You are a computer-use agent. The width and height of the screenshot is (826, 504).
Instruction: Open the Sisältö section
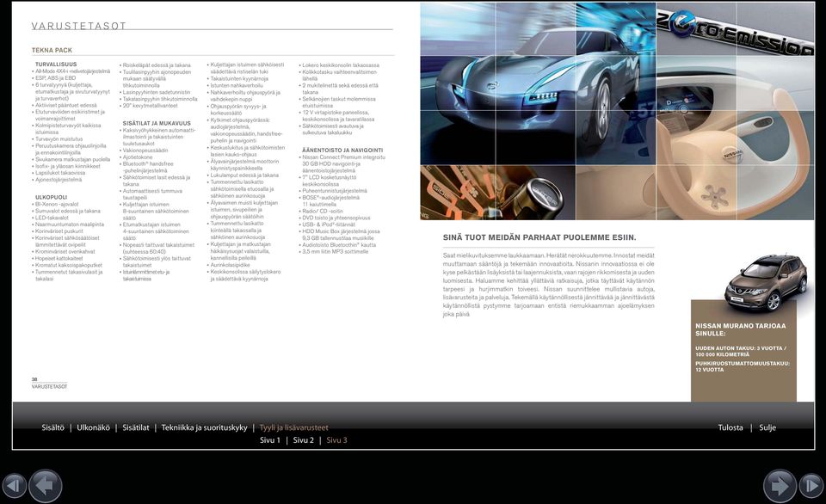(52, 427)
